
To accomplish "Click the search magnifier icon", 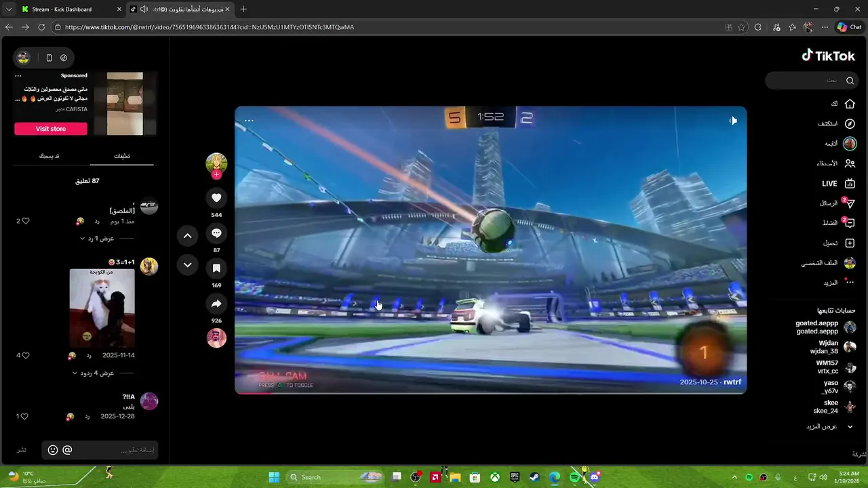I will 850,81.
